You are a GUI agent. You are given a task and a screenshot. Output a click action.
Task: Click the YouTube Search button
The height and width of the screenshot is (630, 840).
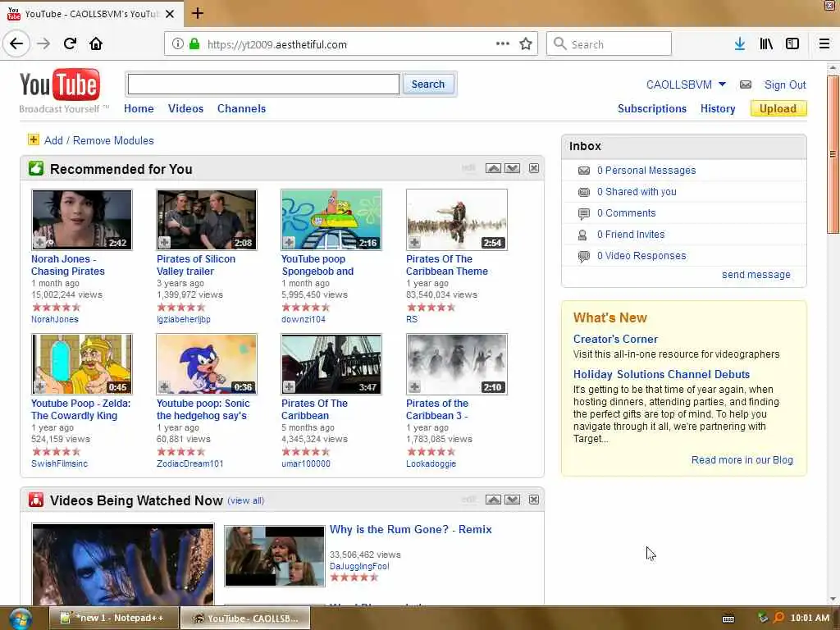coord(427,84)
